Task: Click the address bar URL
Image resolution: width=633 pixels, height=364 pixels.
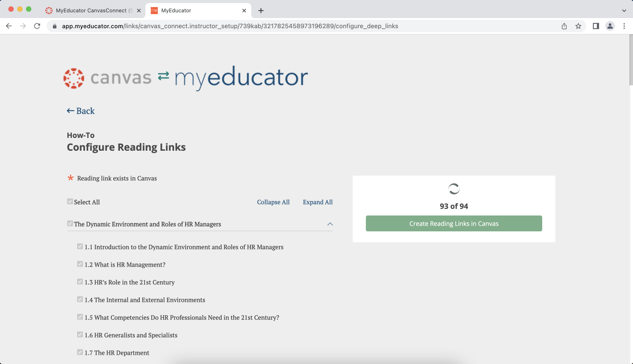Action: click(x=230, y=26)
